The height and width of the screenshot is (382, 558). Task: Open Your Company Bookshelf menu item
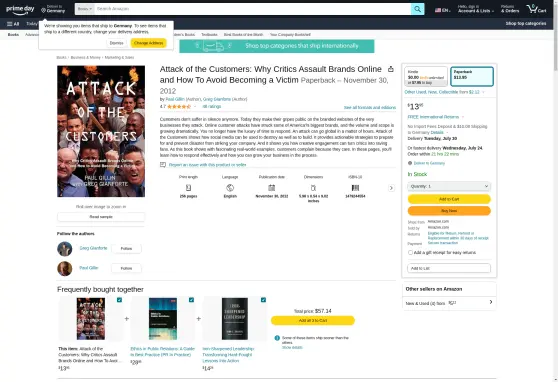pyautogui.click(x=290, y=35)
